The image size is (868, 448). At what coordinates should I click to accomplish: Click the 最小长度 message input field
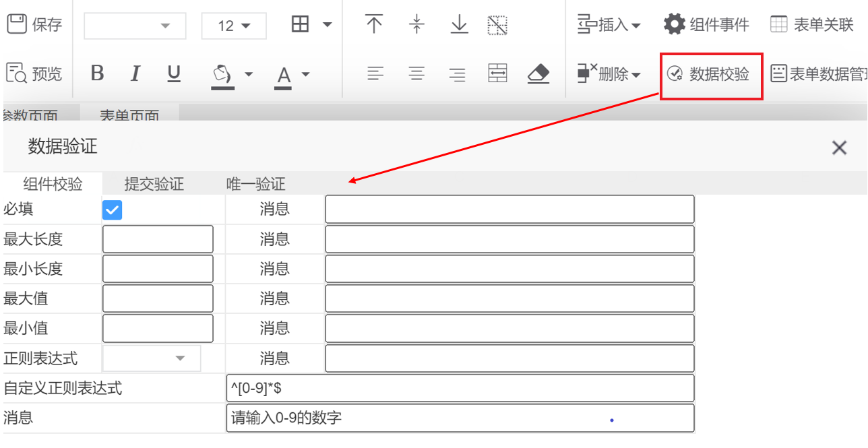pyautogui.click(x=509, y=269)
